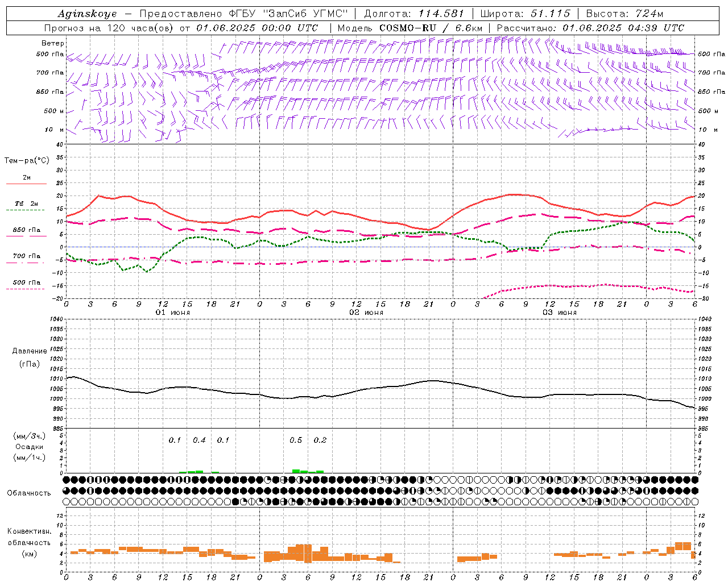Select the 700 гПа temperature legend entry

27,256
